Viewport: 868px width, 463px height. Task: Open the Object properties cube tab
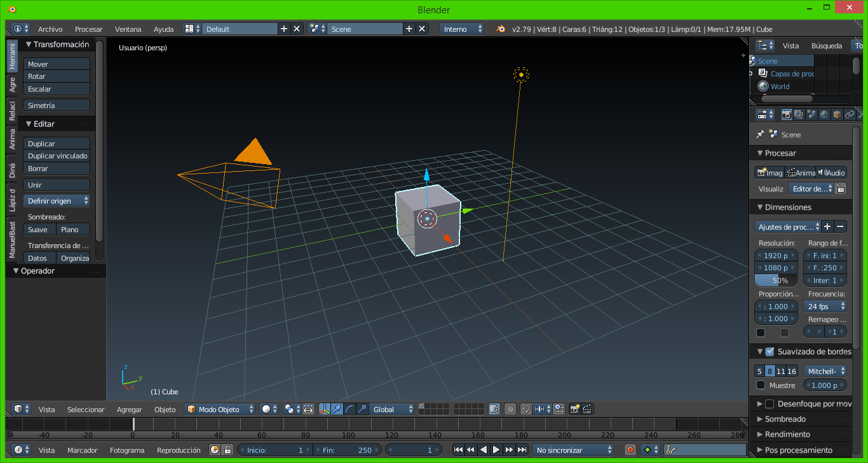(x=837, y=114)
